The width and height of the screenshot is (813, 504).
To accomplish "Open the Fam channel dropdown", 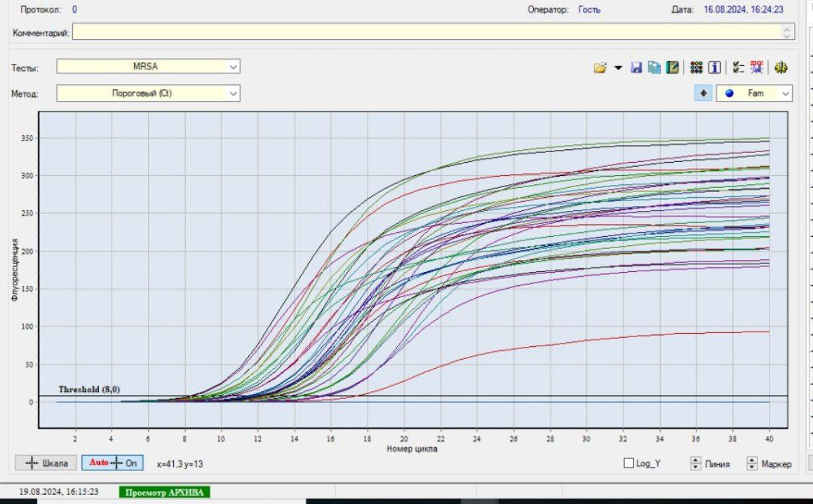I will coord(754,93).
